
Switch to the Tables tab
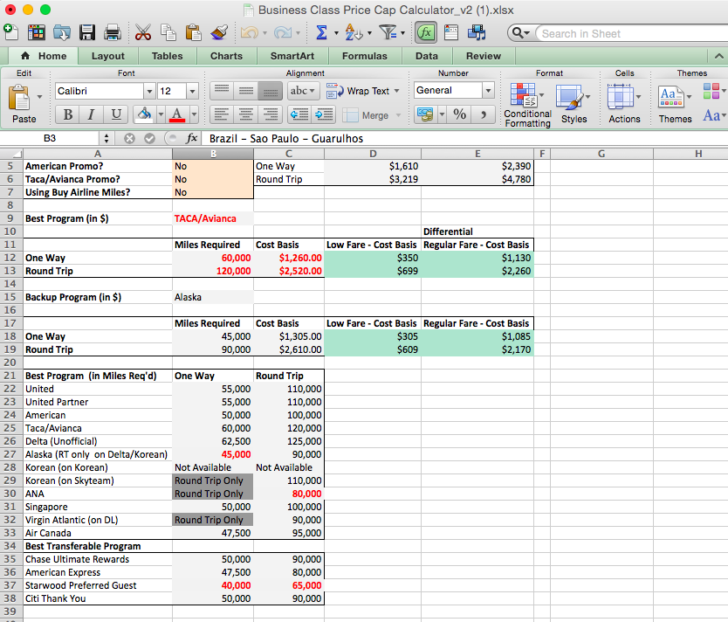click(167, 56)
